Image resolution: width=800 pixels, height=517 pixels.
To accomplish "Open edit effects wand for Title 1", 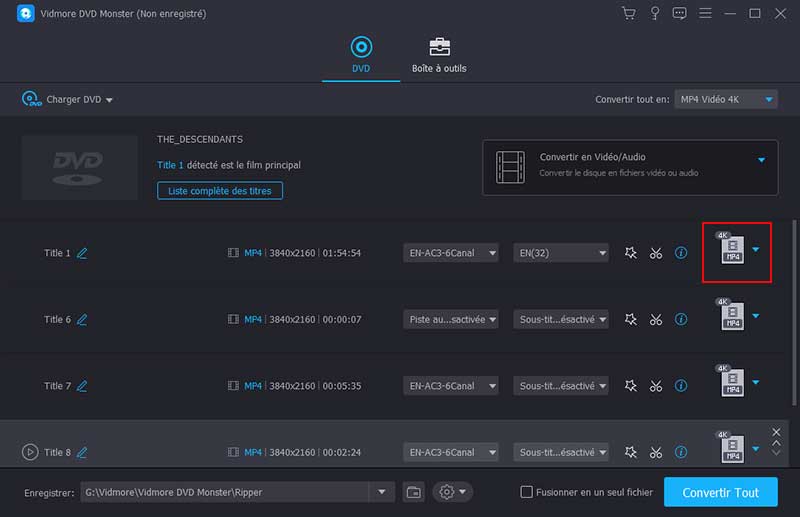I will (631, 253).
